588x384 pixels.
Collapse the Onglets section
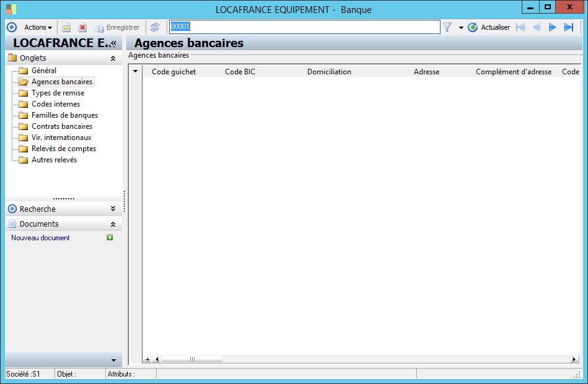click(113, 58)
